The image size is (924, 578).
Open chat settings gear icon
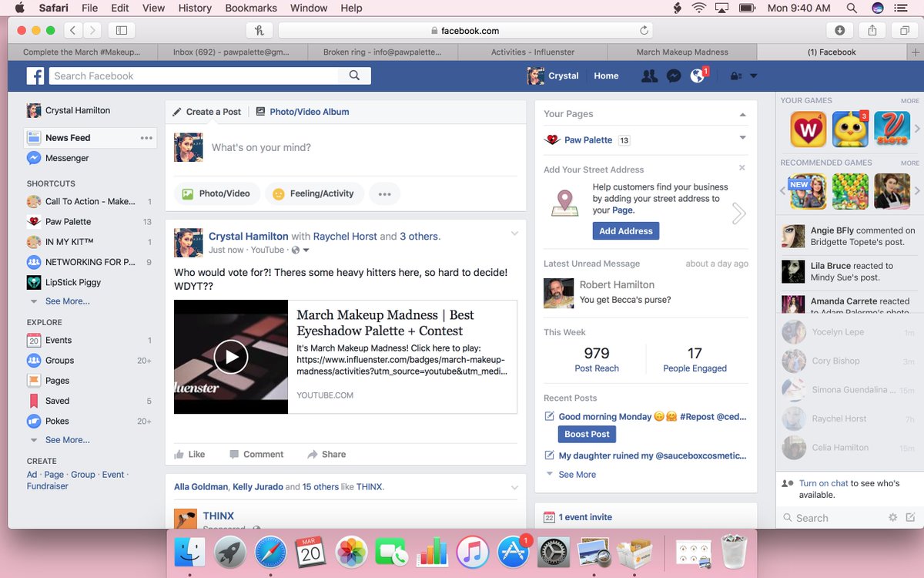coord(893,518)
